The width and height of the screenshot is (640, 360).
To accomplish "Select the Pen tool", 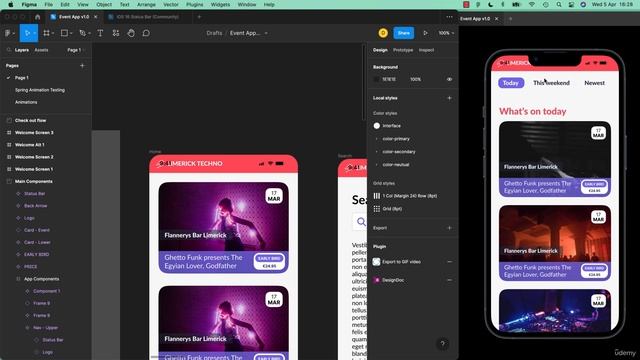I will coord(82,33).
